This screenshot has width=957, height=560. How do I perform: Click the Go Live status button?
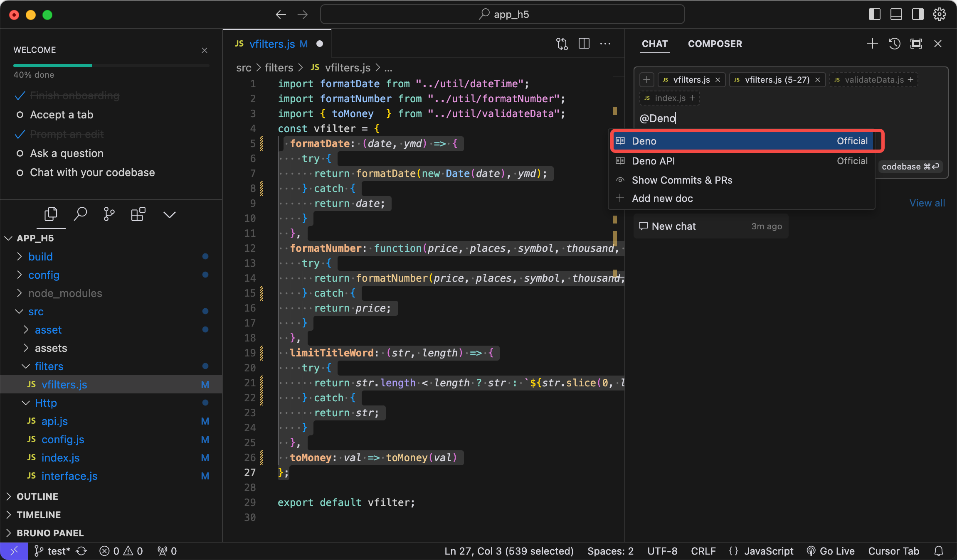[831, 551]
